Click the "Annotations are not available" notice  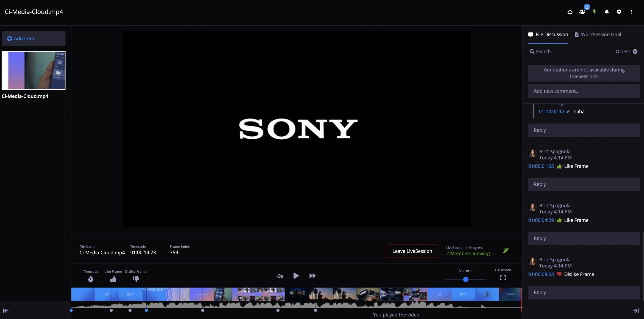point(584,73)
